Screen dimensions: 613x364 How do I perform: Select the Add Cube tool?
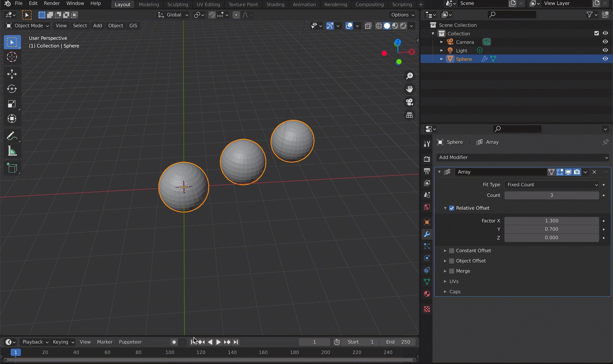coord(12,168)
